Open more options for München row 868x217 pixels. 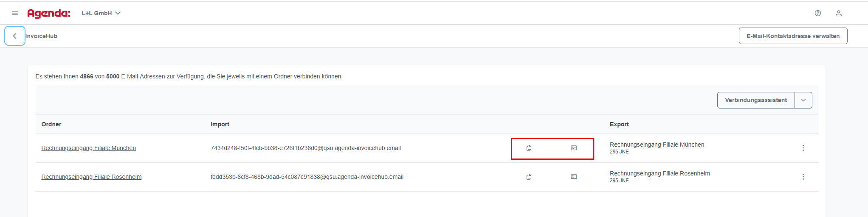803,148
